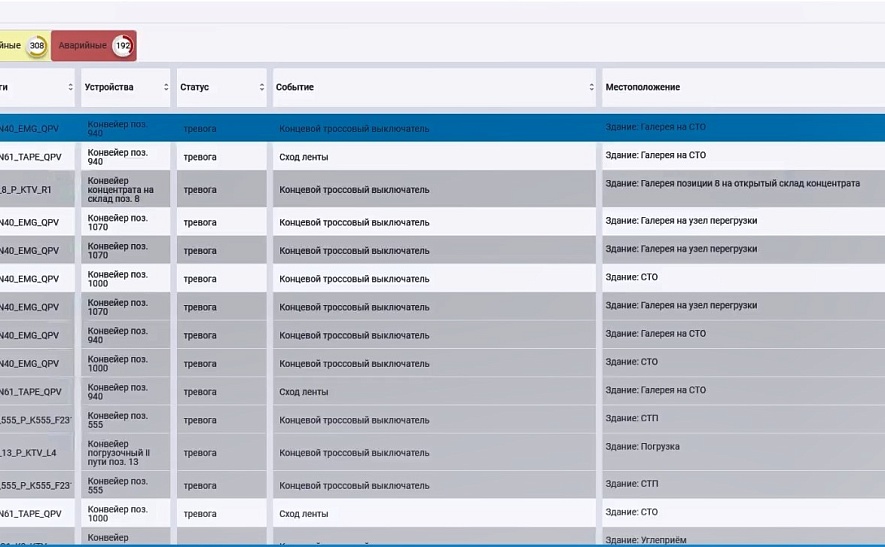Select row N61_TAPE_QPV Сход ленты first entry
This screenshot has width=885, height=547.
pos(442,156)
